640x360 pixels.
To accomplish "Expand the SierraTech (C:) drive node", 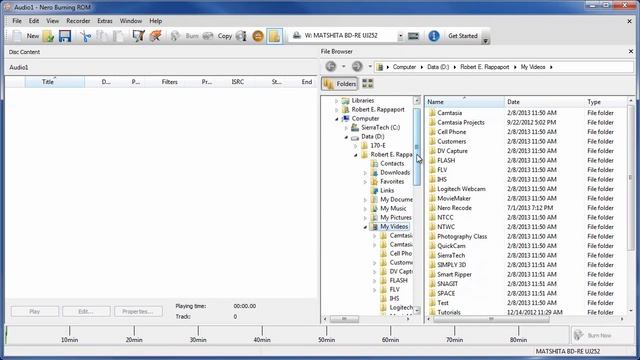I will pyautogui.click(x=346, y=128).
